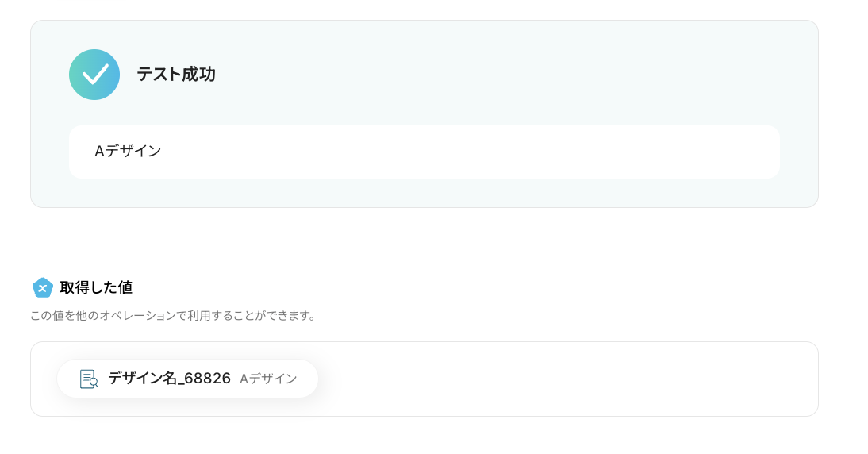Click the Aデザイン text in the test result box
The width and height of the screenshot is (868, 454).
(128, 151)
